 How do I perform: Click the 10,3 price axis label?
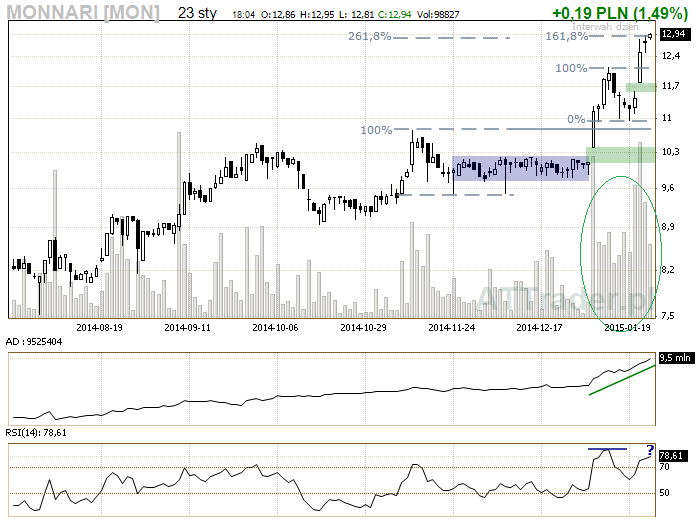(671, 152)
